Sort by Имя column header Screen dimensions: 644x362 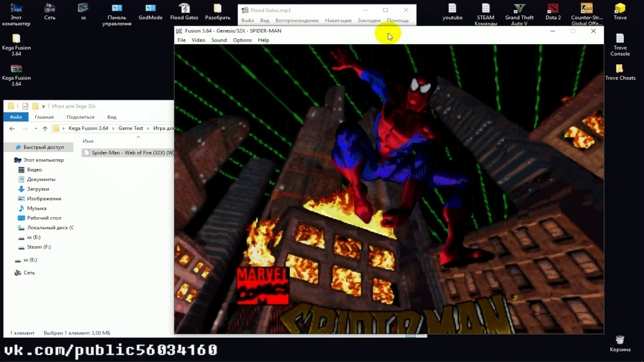point(88,141)
